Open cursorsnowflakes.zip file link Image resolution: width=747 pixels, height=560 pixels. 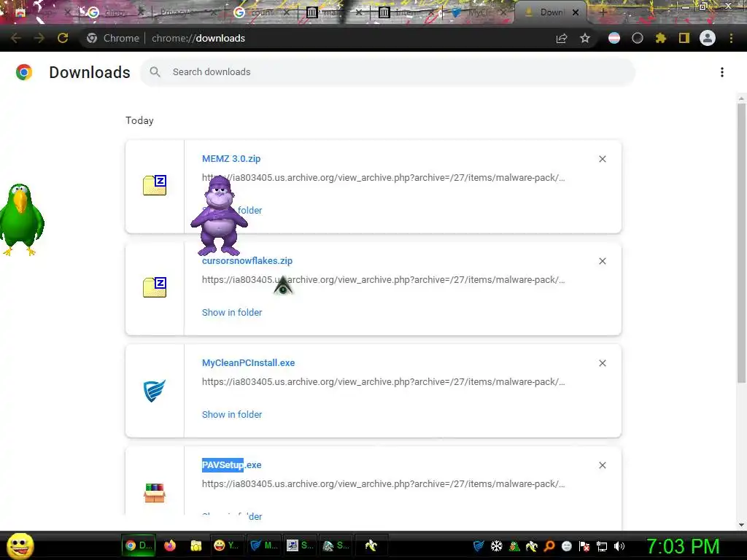[247, 260]
